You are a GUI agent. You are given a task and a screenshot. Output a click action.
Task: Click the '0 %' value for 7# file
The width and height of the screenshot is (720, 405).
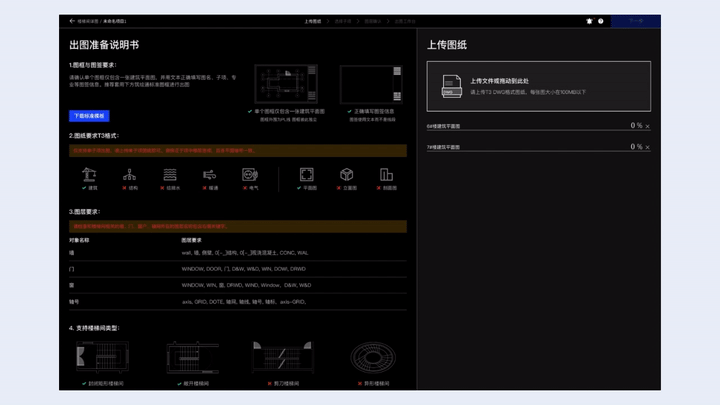tap(636, 146)
